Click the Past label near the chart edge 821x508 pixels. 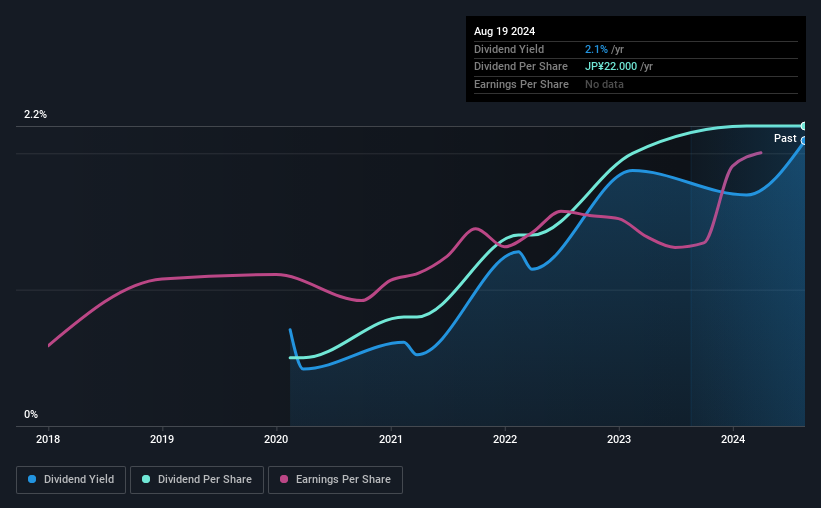point(785,138)
